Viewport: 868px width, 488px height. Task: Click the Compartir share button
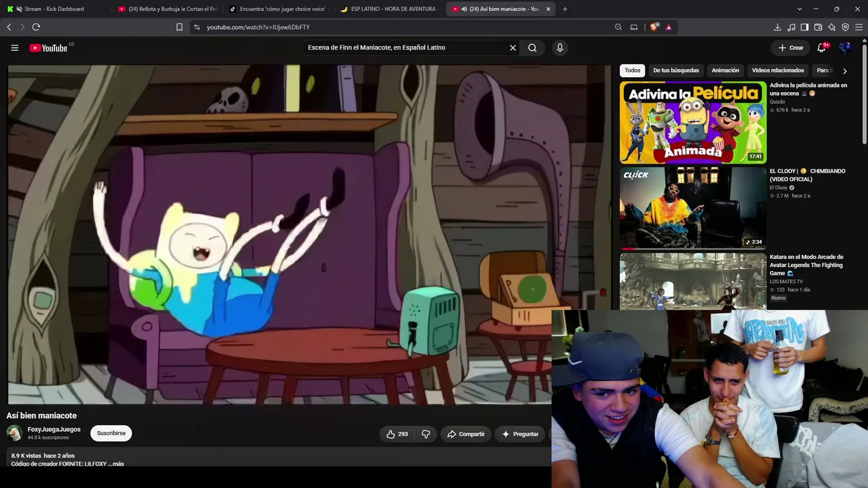point(465,434)
